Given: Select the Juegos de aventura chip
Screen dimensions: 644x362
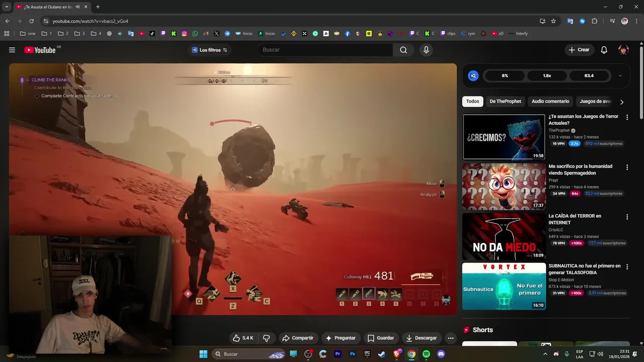Looking at the screenshot, I should coord(595,101).
